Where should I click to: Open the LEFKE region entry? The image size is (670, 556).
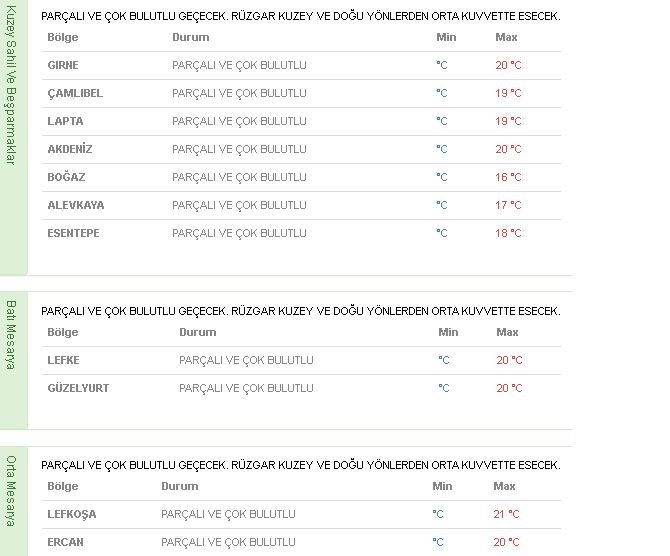pos(63,360)
